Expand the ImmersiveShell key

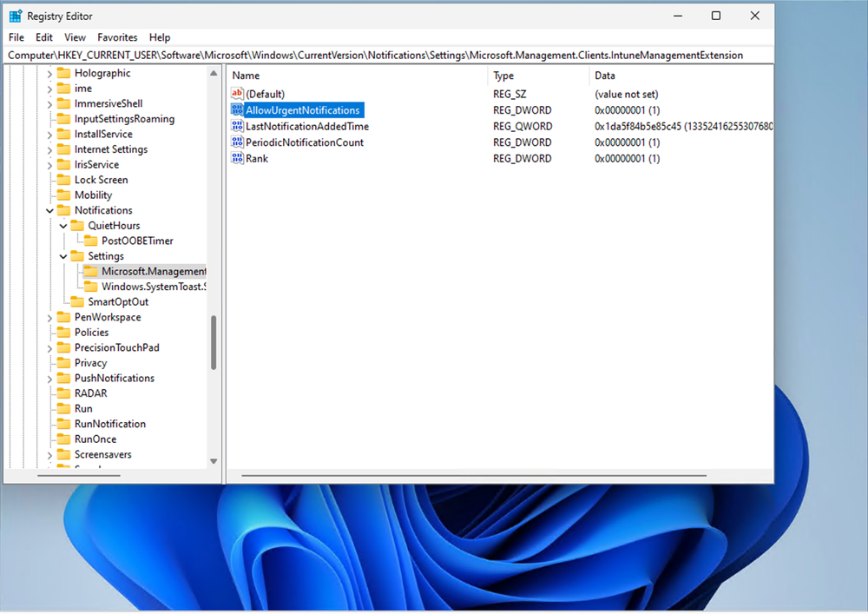[49, 104]
